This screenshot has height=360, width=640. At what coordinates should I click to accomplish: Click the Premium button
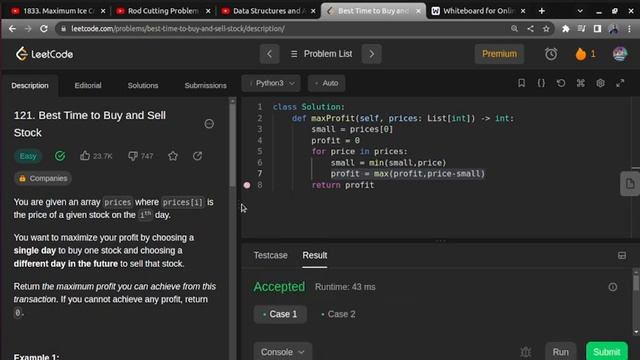499,54
